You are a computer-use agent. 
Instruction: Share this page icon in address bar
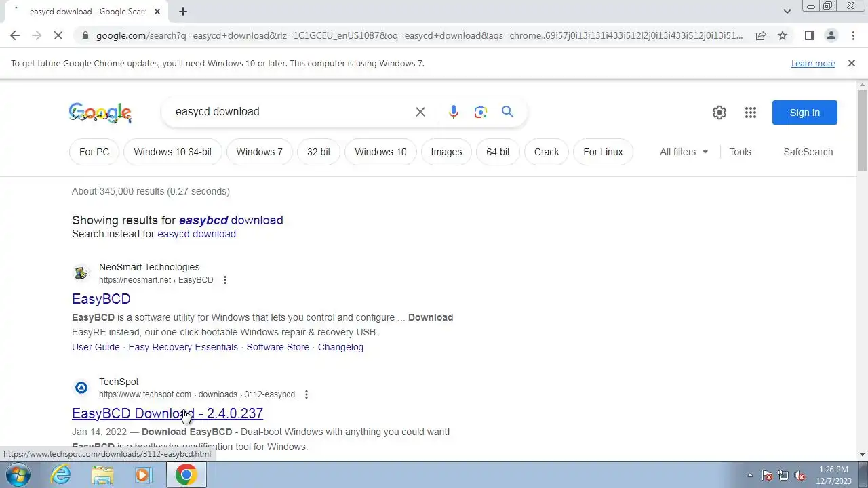click(761, 35)
